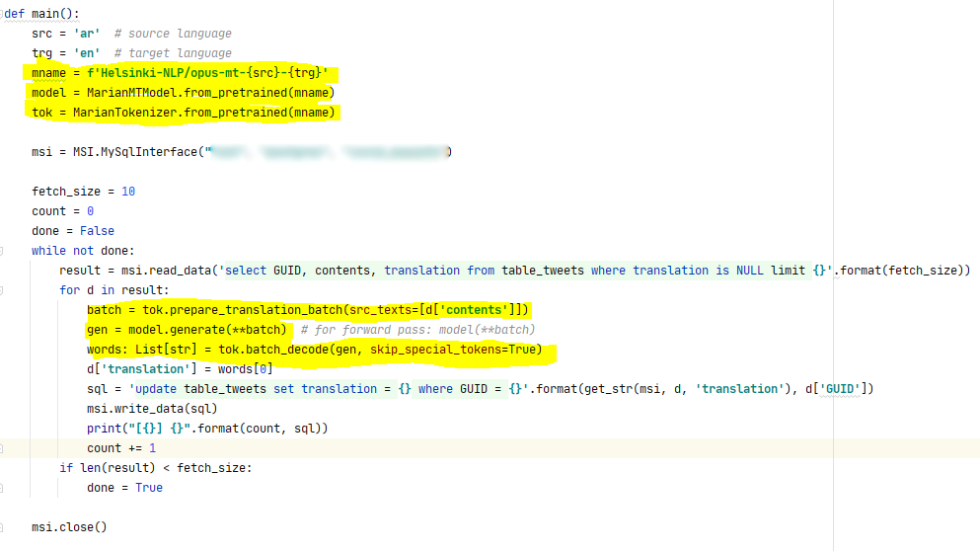Collapse the 'while not done' block
This screenshot has width=980, height=551.
(x=4, y=251)
